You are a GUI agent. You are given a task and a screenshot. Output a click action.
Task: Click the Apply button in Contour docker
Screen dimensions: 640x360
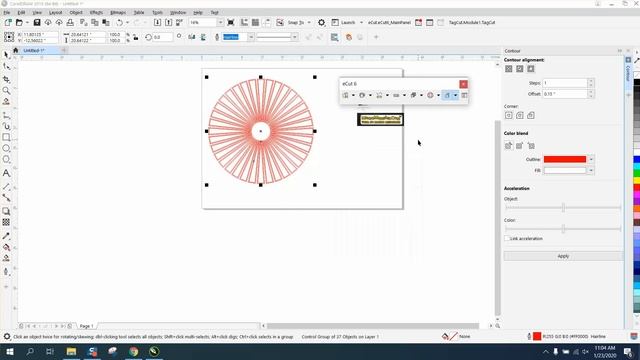(563, 256)
